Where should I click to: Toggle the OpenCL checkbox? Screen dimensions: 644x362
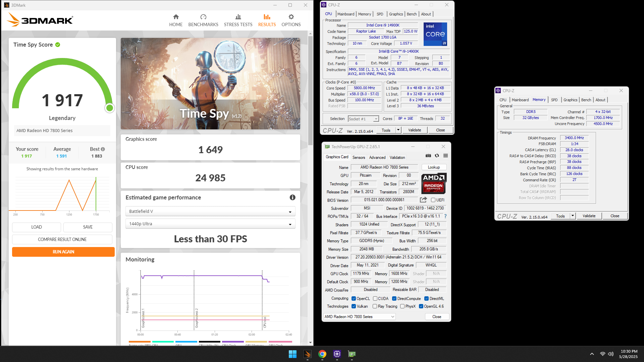[x=354, y=299]
